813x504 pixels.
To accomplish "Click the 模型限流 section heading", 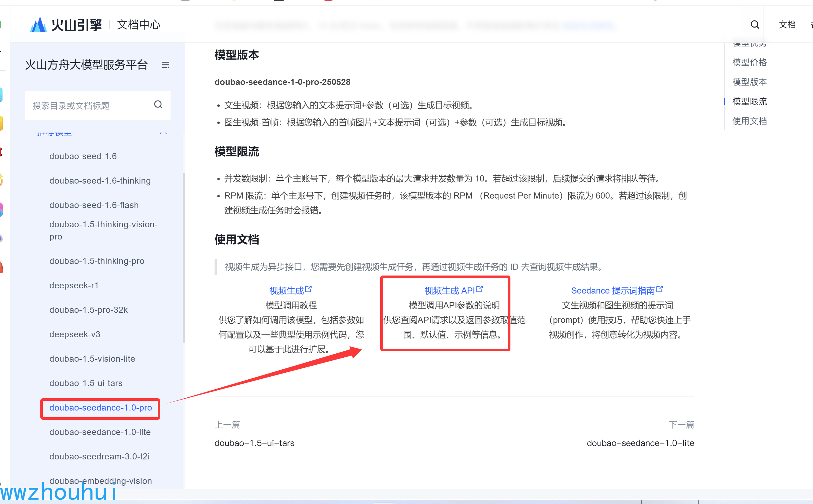I will pyautogui.click(x=237, y=152).
